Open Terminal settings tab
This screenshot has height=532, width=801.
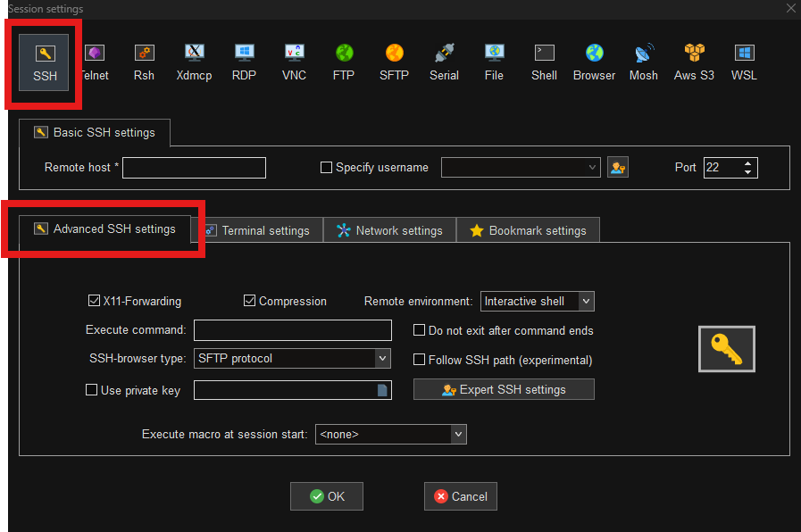(x=261, y=231)
